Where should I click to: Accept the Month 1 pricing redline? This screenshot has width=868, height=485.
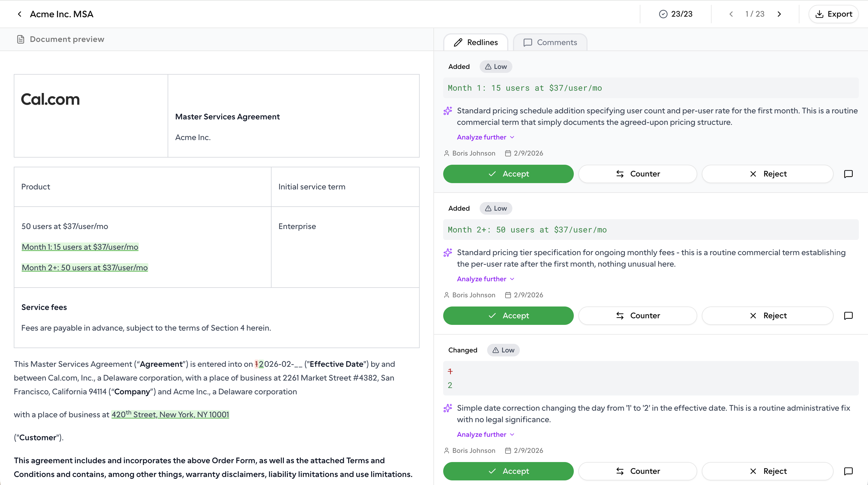coord(508,174)
